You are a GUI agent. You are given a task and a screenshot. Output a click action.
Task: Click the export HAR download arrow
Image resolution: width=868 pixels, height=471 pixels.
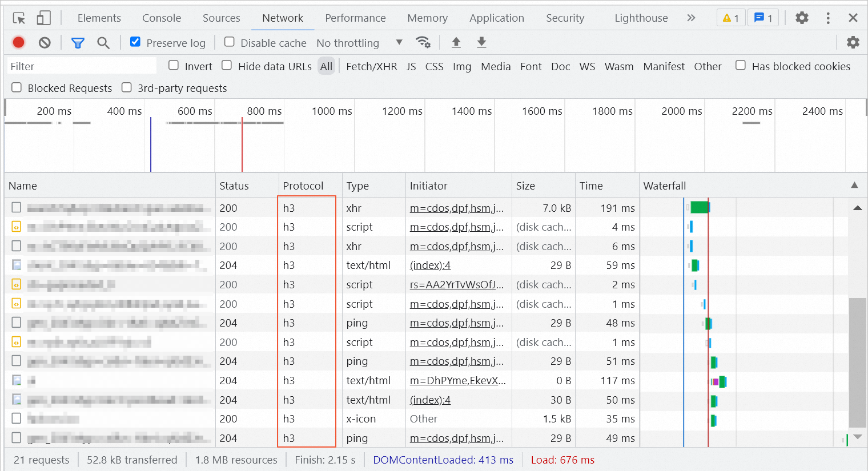click(x=481, y=42)
